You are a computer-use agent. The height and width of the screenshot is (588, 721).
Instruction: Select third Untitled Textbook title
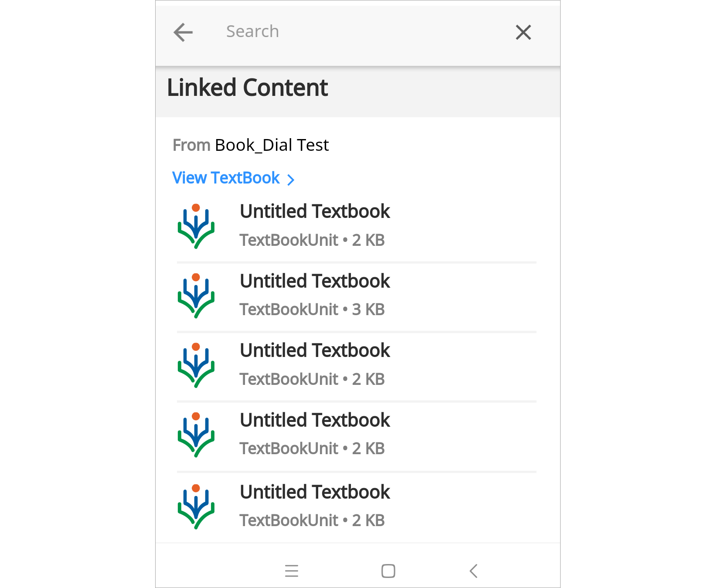point(315,350)
